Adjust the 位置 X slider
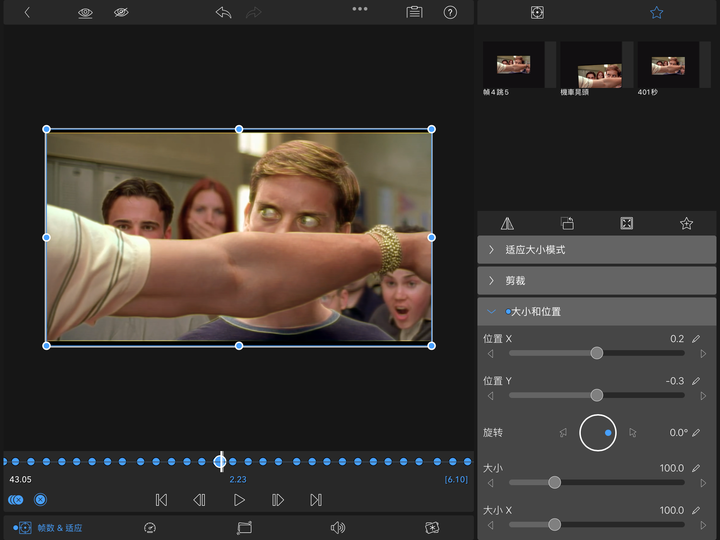This screenshot has width=720, height=540. (596, 353)
